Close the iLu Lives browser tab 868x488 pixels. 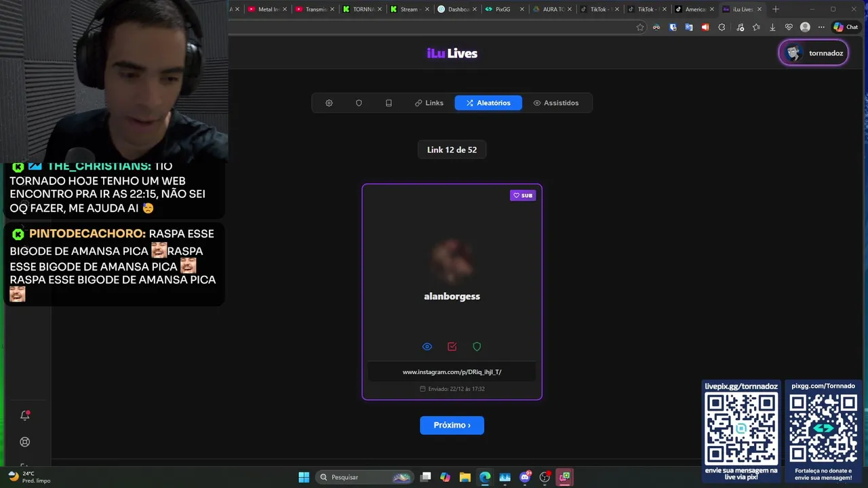(759, 9)
